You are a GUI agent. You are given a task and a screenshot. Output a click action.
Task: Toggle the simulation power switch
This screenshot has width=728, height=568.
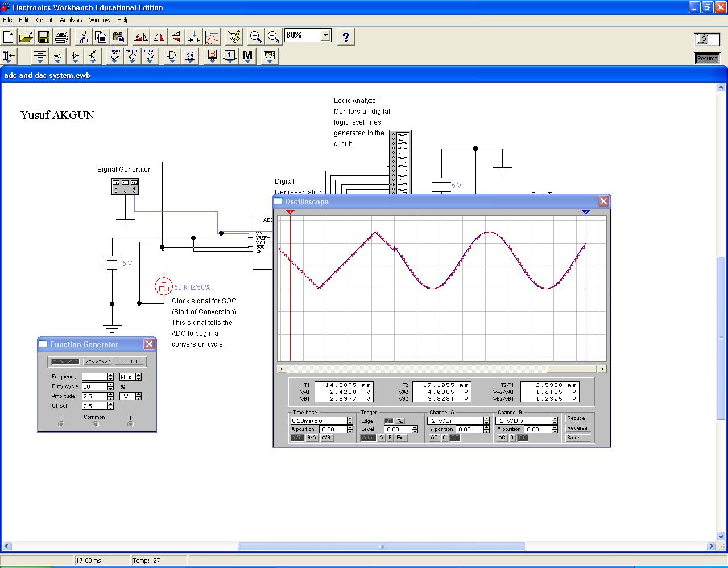click(x=707, y=39)
